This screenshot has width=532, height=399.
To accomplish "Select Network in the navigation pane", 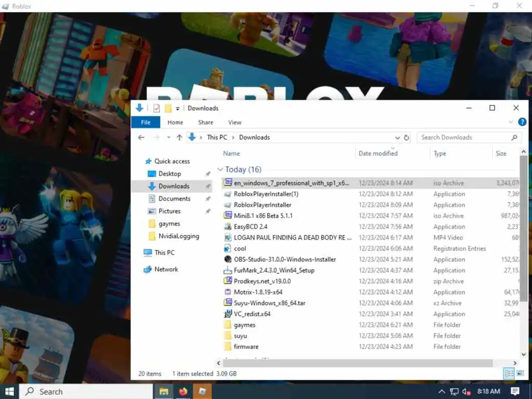I will pos(166,270).
